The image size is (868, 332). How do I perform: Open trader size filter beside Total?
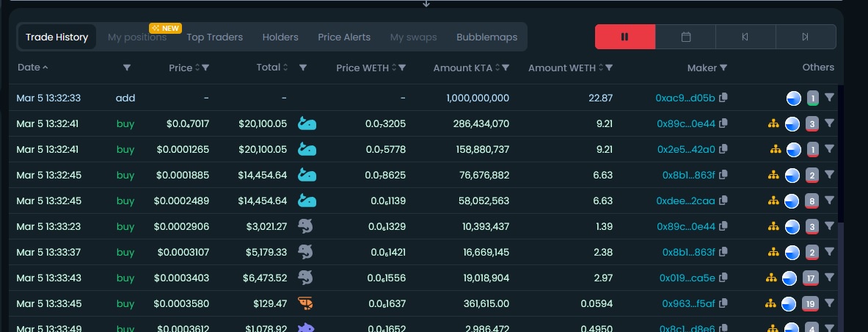[x=303, y=68]
